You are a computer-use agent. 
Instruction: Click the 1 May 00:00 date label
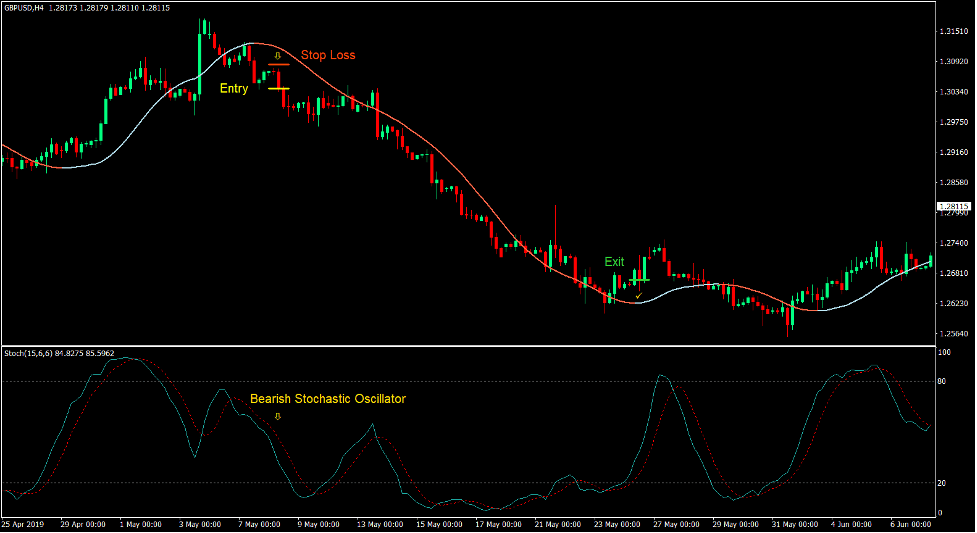(x=140, y=524)
